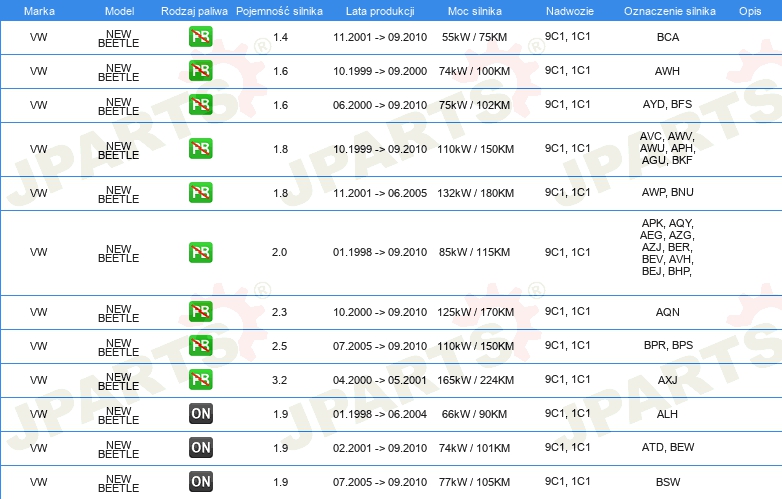The height and width of the screenshot is (499, 782).
Task: Click the 132kW / 180KM power cell
Action: pos(475,193)
